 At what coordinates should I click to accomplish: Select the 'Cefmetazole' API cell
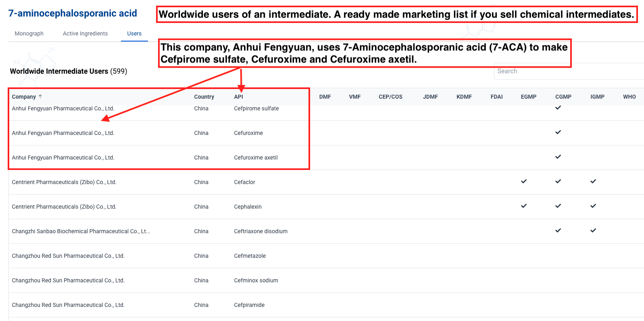(250, 256)
